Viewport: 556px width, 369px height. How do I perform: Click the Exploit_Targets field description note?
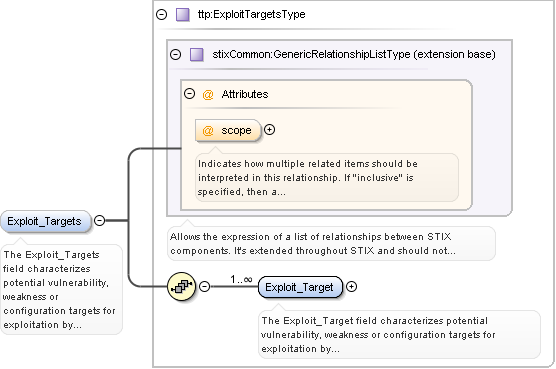click(61, 290)
